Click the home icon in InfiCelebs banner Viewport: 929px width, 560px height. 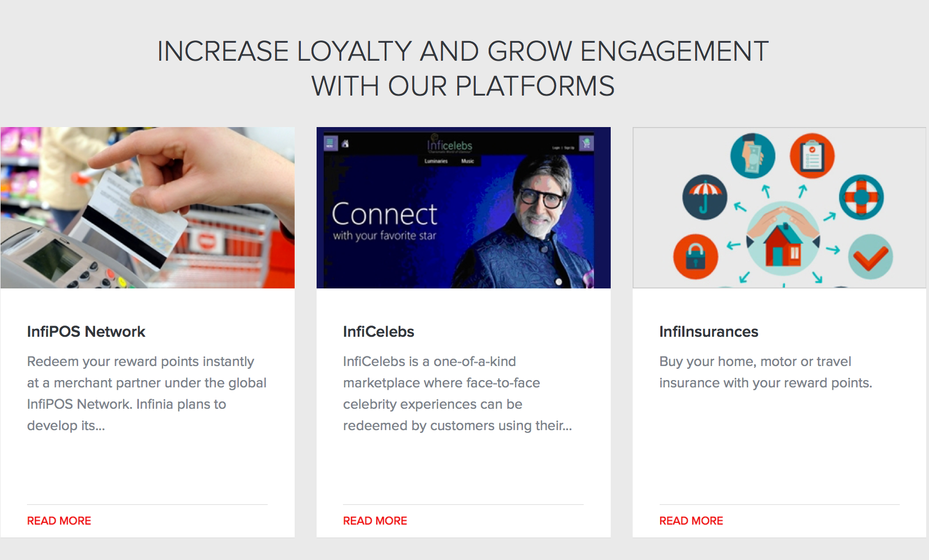(345, 143)
